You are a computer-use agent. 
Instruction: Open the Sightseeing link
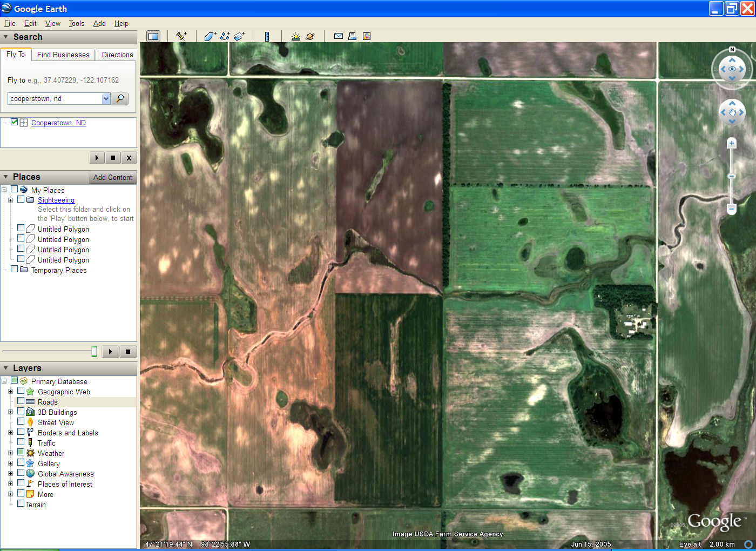(x=56, y=200)
